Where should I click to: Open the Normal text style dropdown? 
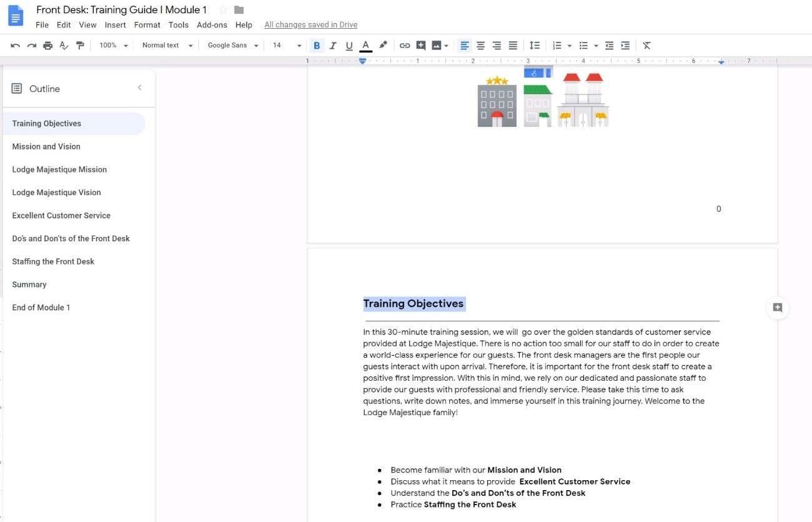(x=167, y=46)
